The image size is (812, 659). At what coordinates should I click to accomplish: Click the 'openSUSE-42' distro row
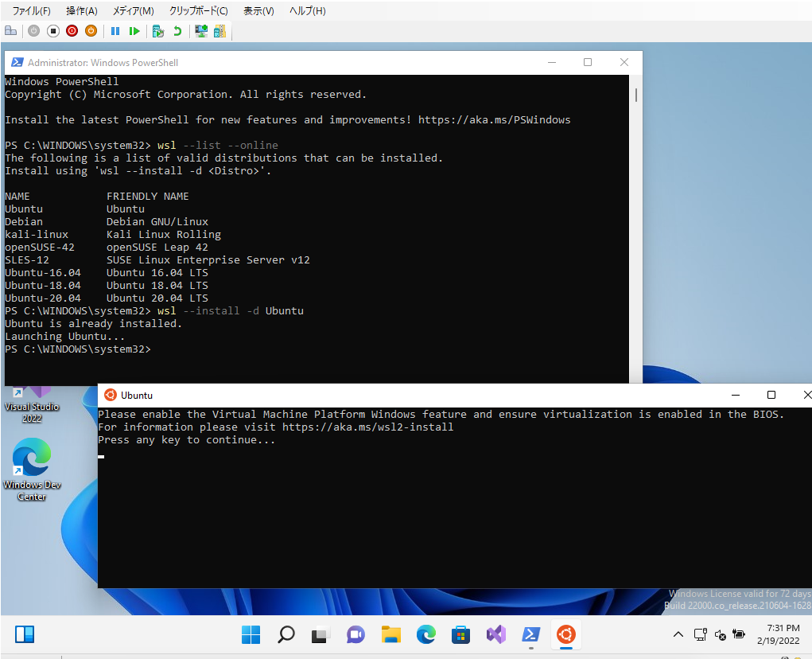coord(106,248)
